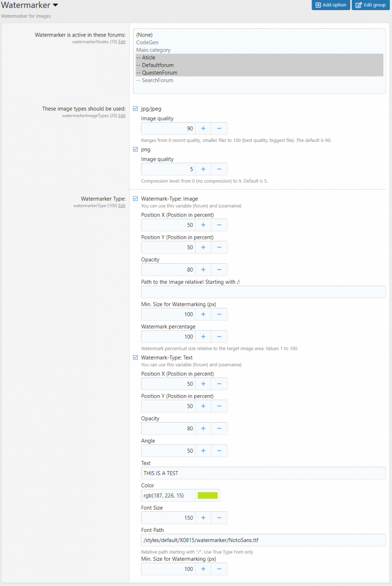The image size is (392, 586).
Task: Click the Add option button
Action: coord(331,5)
